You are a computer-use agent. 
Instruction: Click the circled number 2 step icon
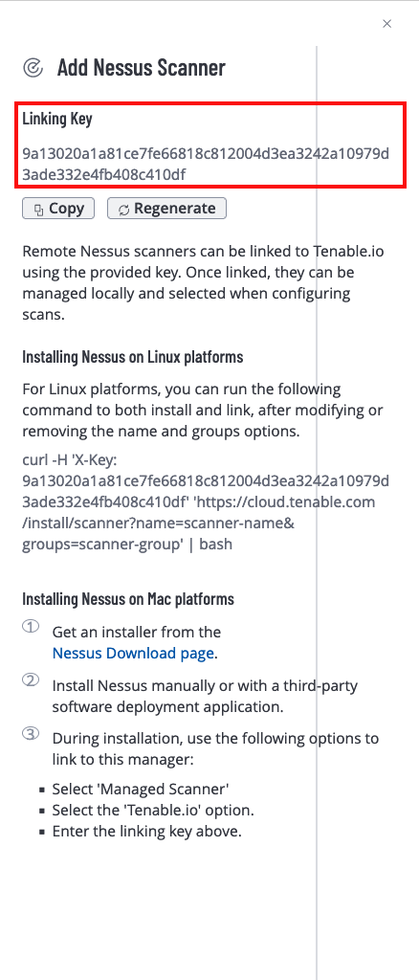pyautogui.click(x=32, y=680)
